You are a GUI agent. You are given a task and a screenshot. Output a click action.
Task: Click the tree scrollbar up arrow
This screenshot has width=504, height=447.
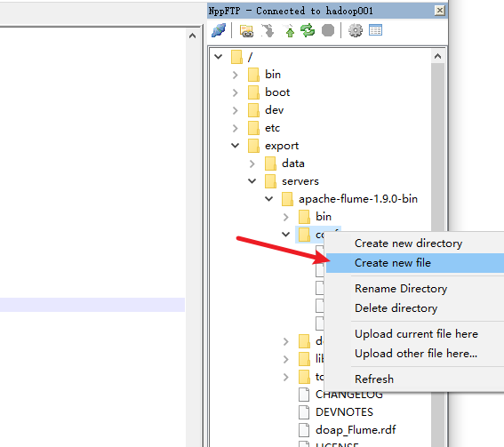coord(437,57)
